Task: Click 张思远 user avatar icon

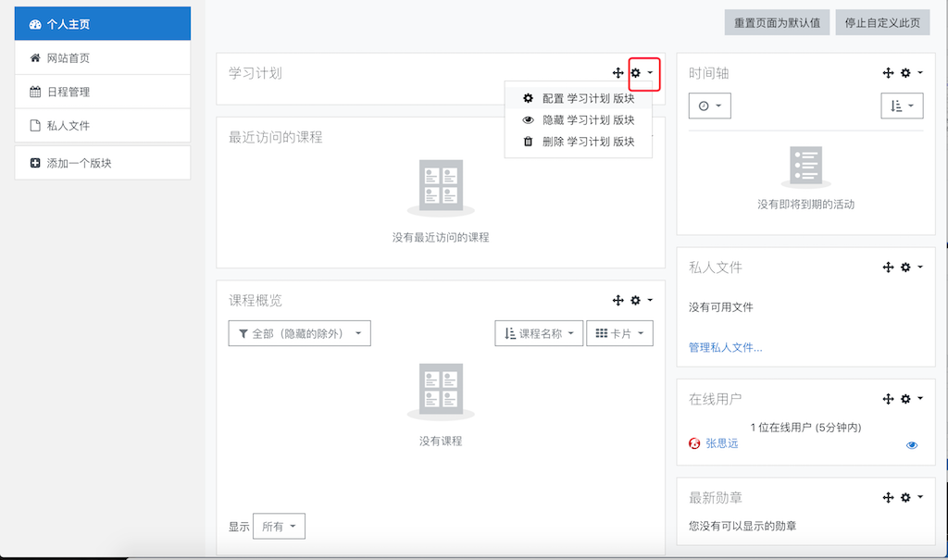Action: click(x=694, y=444)
